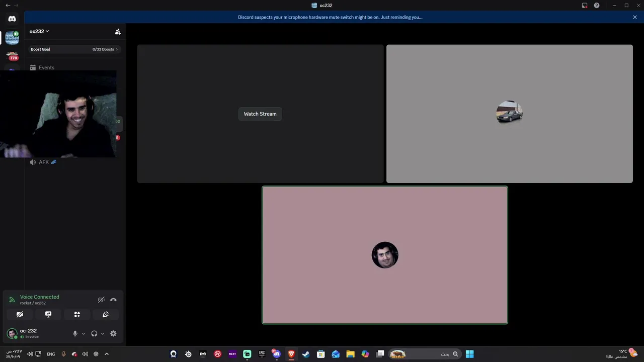Open the SteelSeries taskbar icon
This screenshot has width=644, height=362.
pyautogui.click(x=188, y=354)
